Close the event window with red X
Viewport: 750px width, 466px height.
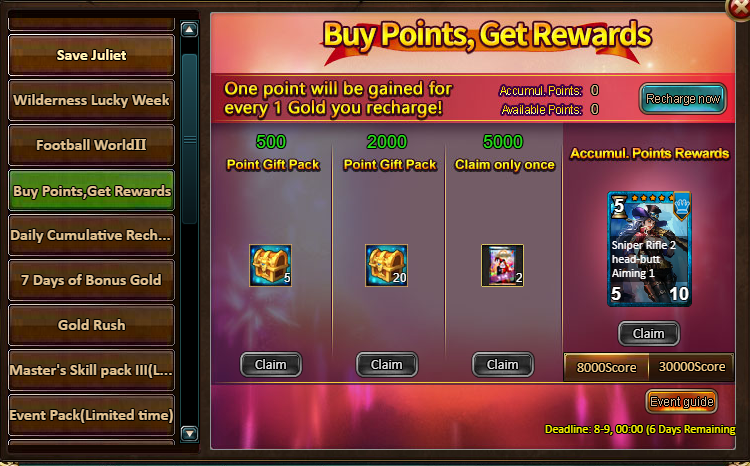coord(739,9)
